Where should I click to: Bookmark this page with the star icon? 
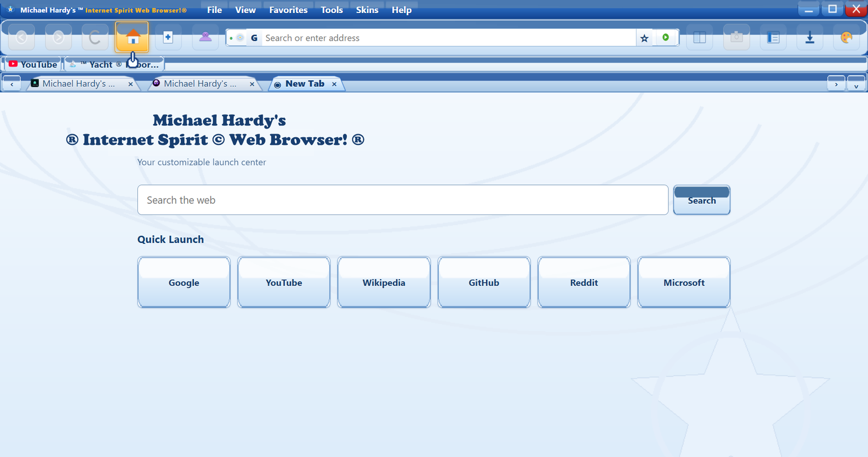click(644, 38)
